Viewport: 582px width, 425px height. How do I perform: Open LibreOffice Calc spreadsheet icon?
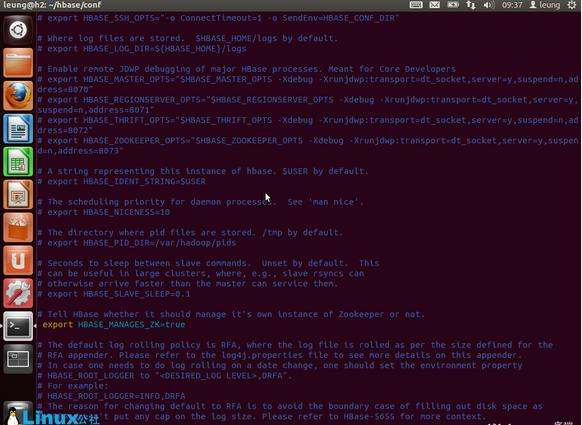coord(18,162)
